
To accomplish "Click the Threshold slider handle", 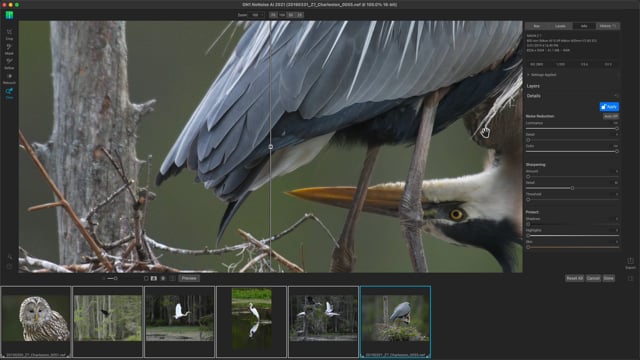I will [x=528, y=200].
